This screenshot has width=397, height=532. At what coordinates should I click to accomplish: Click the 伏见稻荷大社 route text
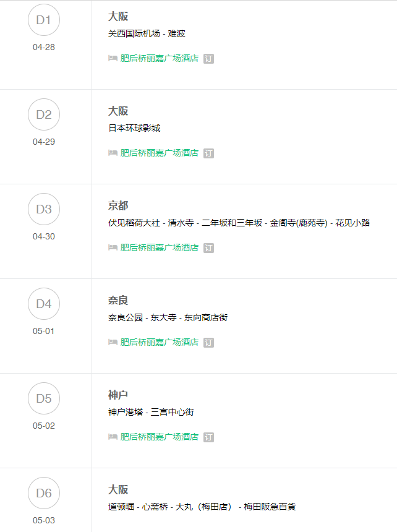134,223
